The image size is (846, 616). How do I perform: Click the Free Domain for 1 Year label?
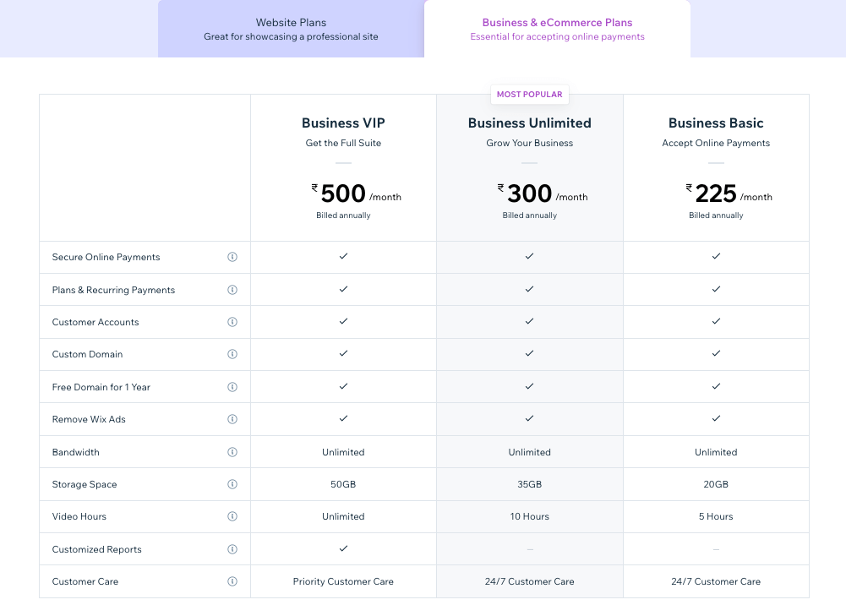[x=101, y=387]
